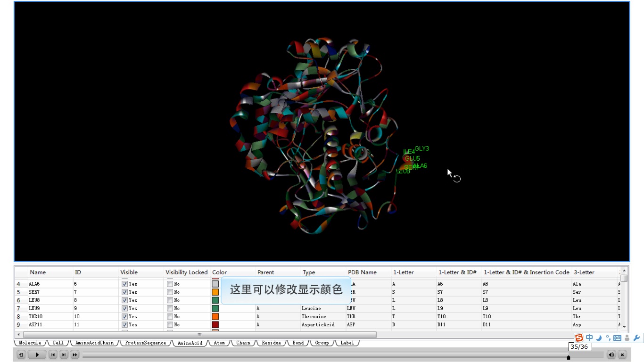Image resolution: width=644 pixels, height=362 pixels.
Task: Click the orange color swatch for THR10
Action: click(x=215, y=317)
